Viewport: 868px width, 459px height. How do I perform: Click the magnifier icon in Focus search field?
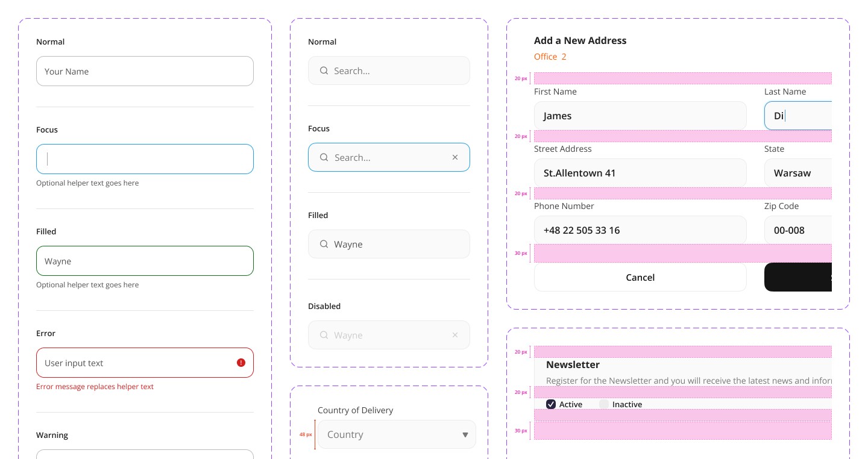pos(324,157)
